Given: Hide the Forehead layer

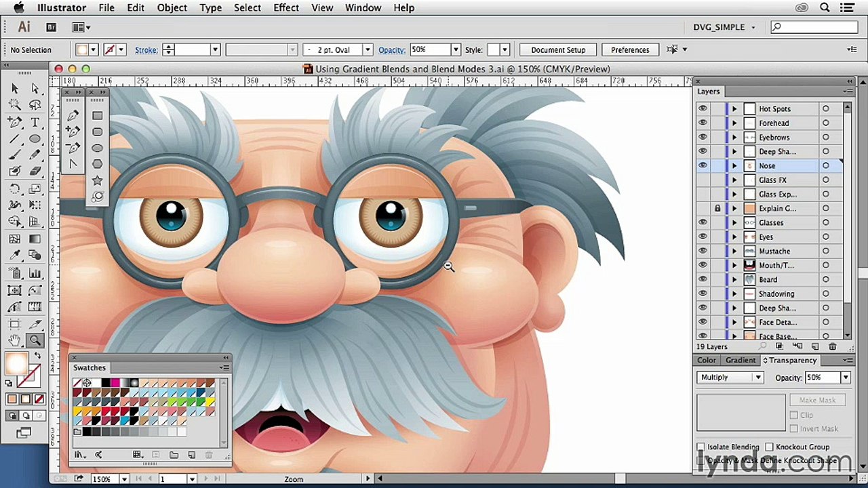Looking at the screenshot, I should pyautogui.click(x=703, y=123).
